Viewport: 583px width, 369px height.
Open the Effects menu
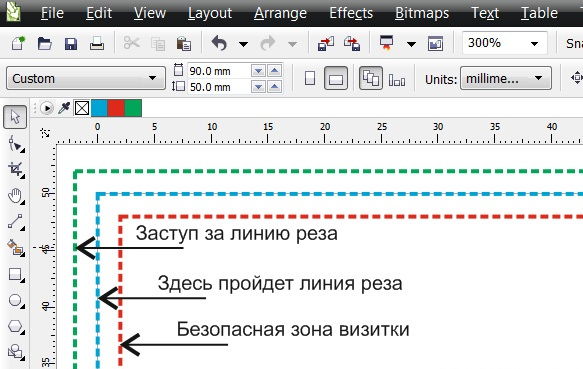351,13
